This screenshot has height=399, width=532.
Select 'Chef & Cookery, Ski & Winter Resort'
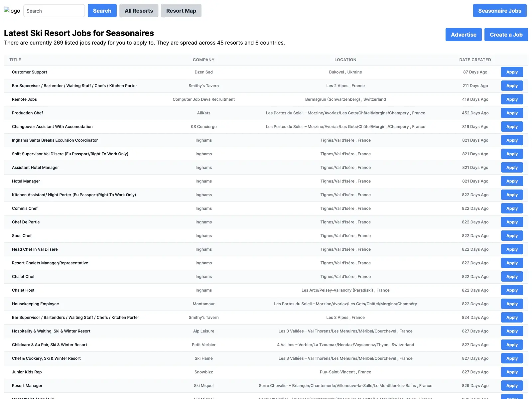pos(46,358)
